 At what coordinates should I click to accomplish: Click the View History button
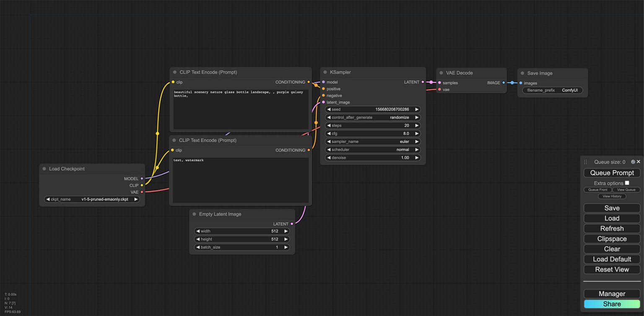click(612, 196)
